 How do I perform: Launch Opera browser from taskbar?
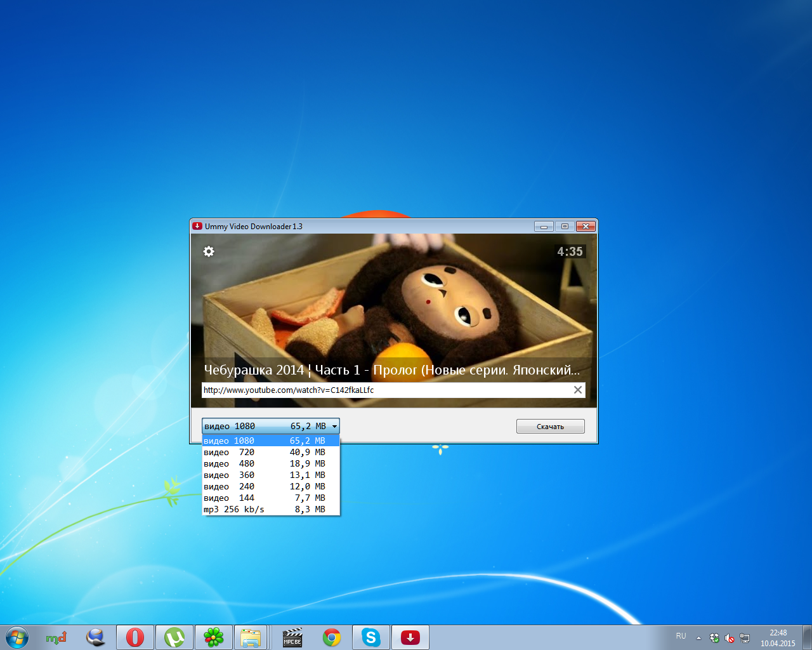pos(135,637)
